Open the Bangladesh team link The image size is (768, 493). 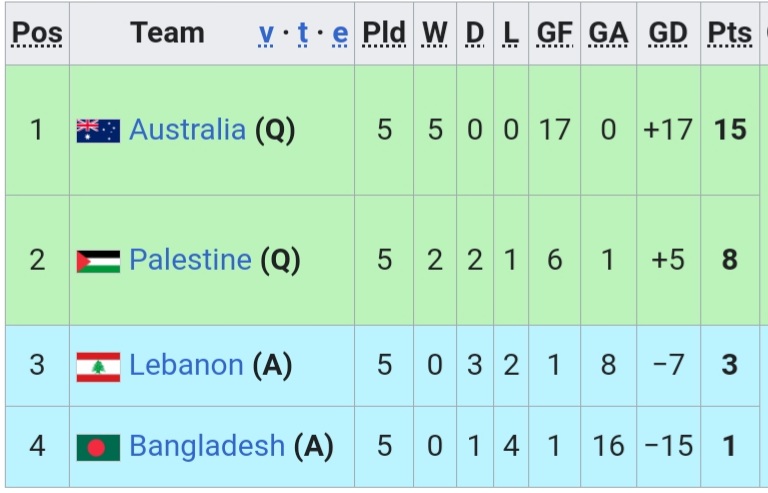pyautogui.click(x=207, y=446)
